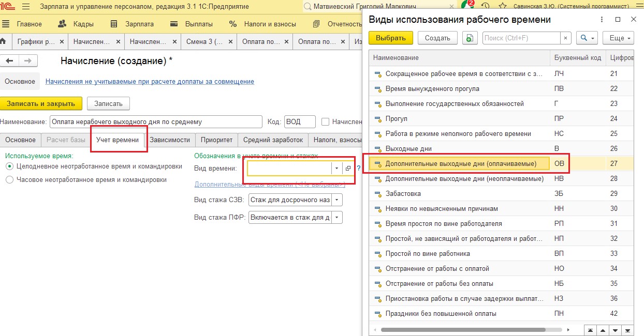644x336 pixels.
Task: Open the sections panel menu icon before Главное
Action: 6,24
